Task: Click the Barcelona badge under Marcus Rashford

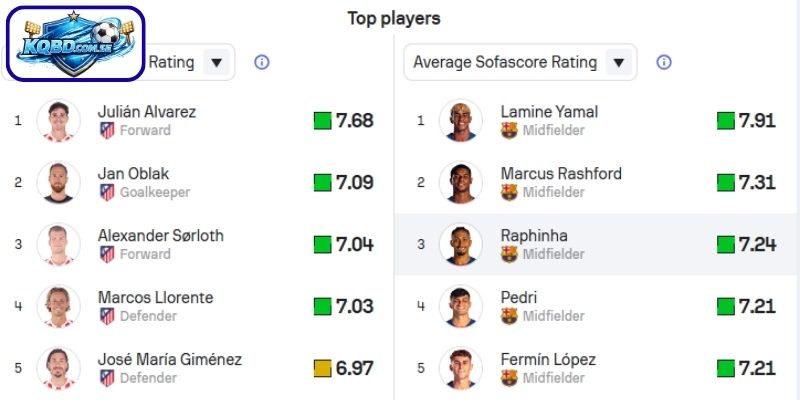Action: click(509, 192)
